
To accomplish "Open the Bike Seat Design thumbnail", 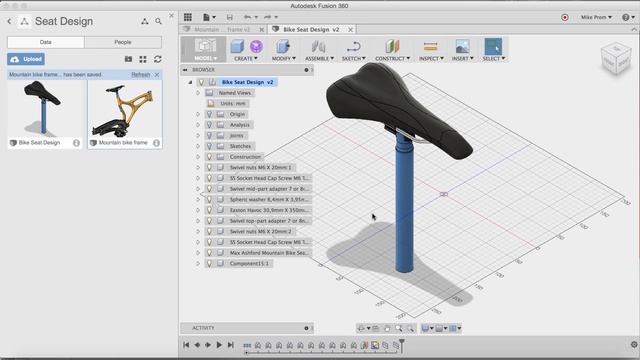I will [x=44, y=109].
